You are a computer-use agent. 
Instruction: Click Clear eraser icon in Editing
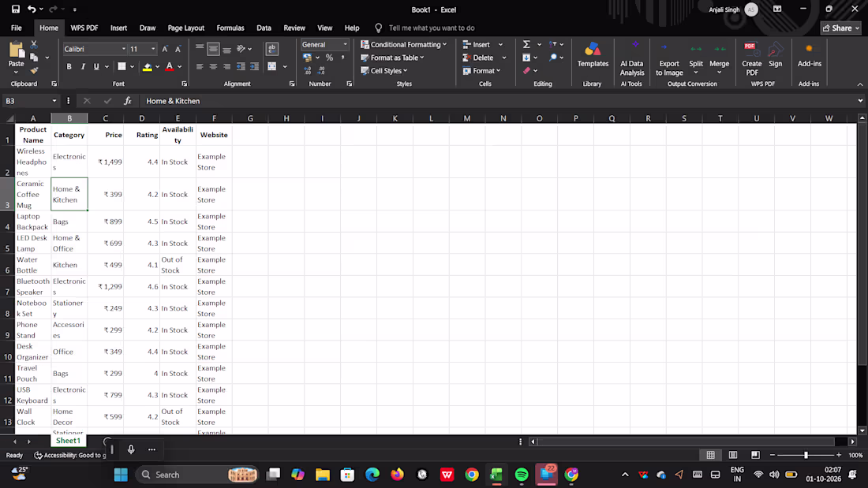tap(526, 71)
